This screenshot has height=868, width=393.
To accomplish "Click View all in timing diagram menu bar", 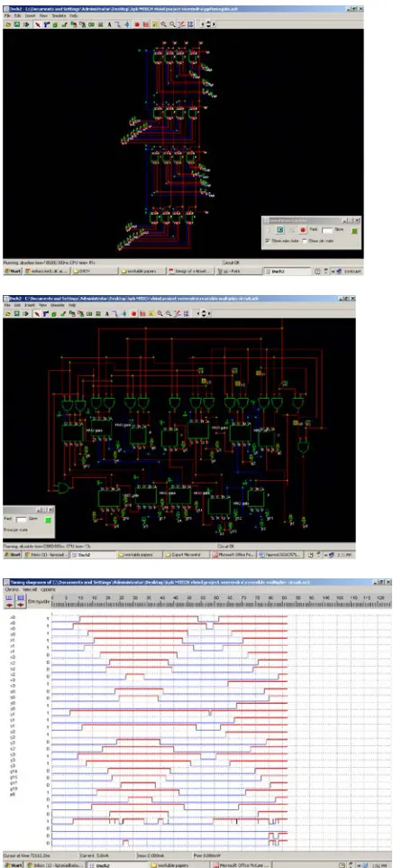I will click(30, 589).
